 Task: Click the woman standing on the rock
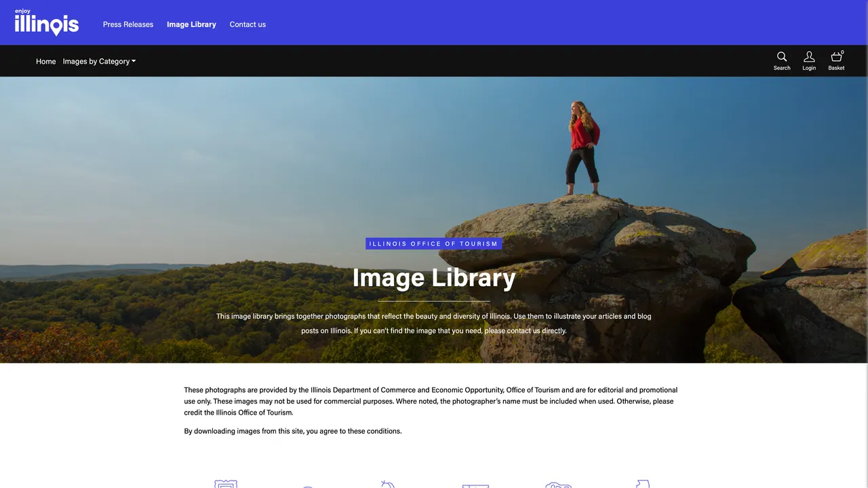click(583, 148)
